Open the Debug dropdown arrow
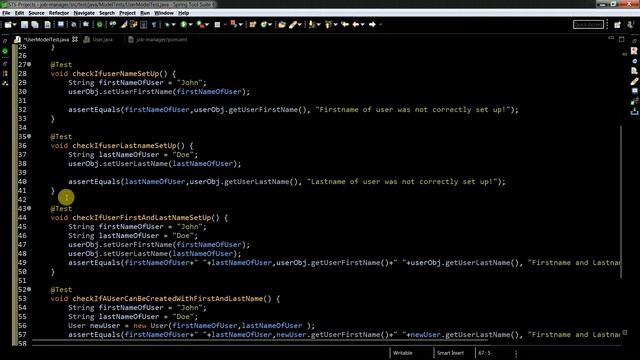This screenshot has width=640, height=360. (173, 24)
